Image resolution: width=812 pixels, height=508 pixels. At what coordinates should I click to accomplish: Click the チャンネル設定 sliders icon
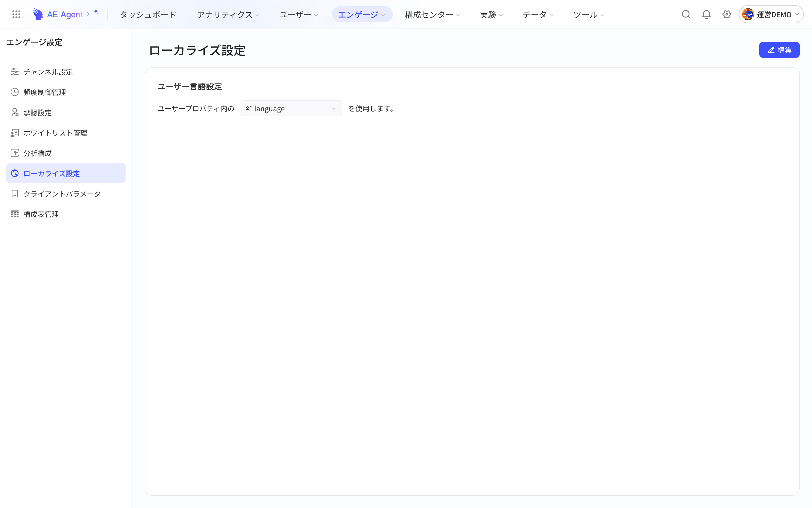click(x=14, y=72)
